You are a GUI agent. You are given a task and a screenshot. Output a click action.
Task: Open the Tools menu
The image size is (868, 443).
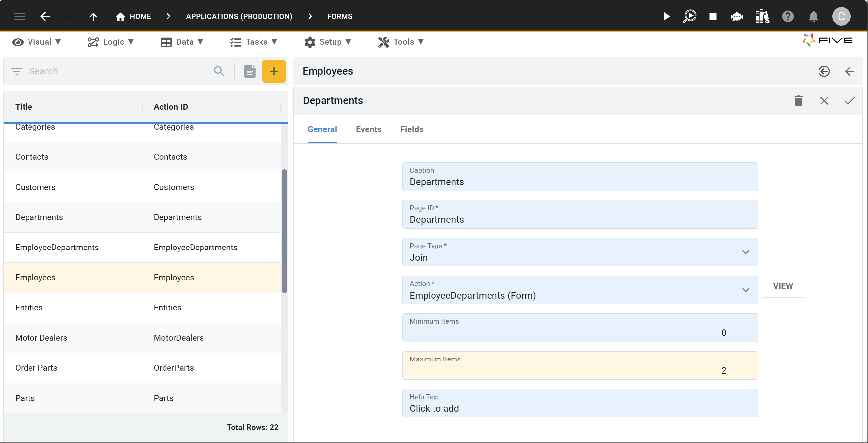pos(400,42)
